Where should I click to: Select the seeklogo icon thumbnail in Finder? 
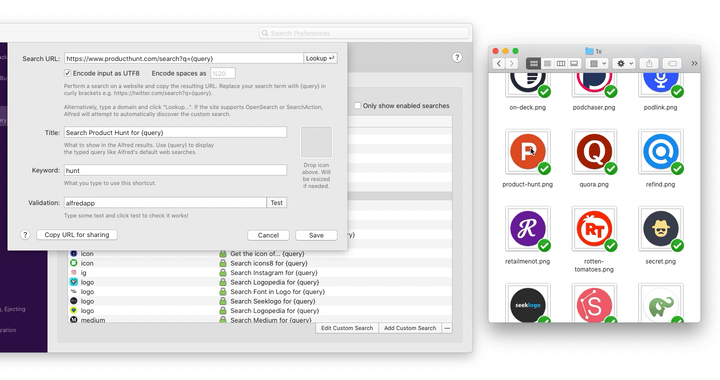point(528,303)
